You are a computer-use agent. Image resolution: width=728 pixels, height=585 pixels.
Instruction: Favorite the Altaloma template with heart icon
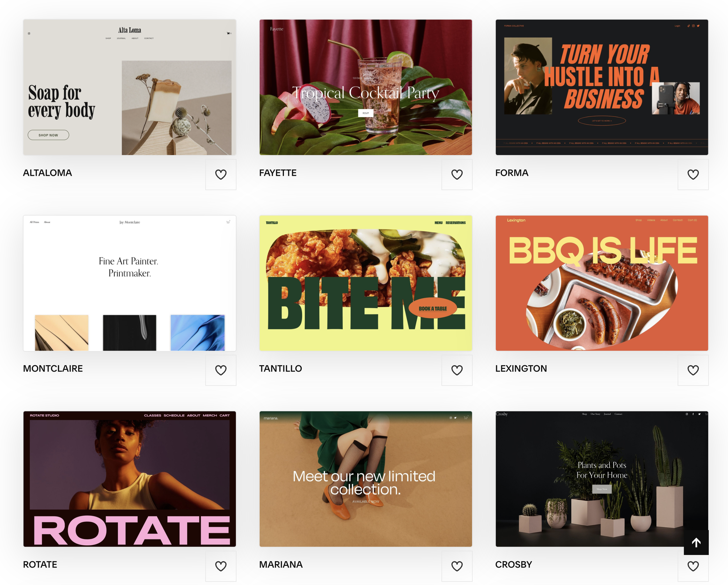[x=221, y=174]
